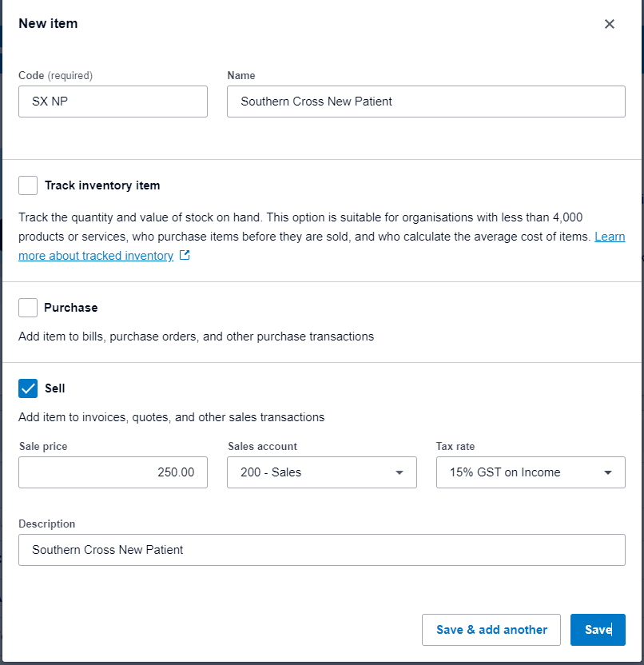Click the Description text box
Image resolution: width=644 pixels, height=665 pixels.
pyautogui.click(x=321, y=550)
